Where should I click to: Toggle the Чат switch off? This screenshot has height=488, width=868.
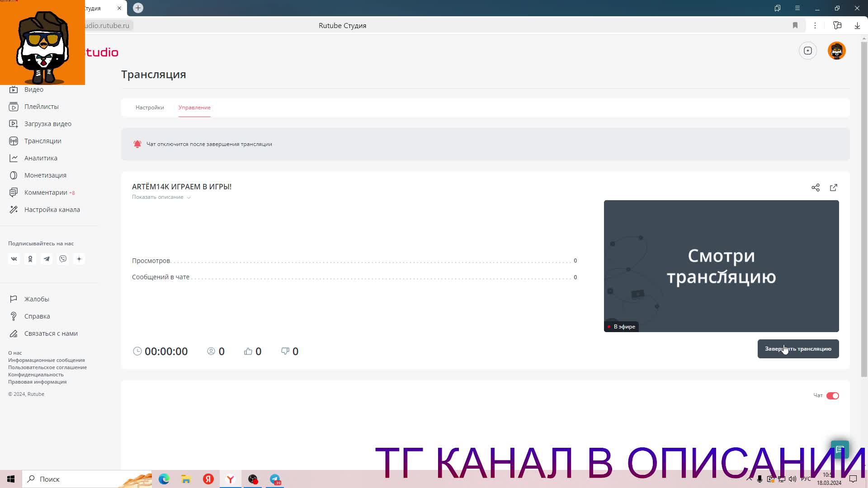pos(833,396)
